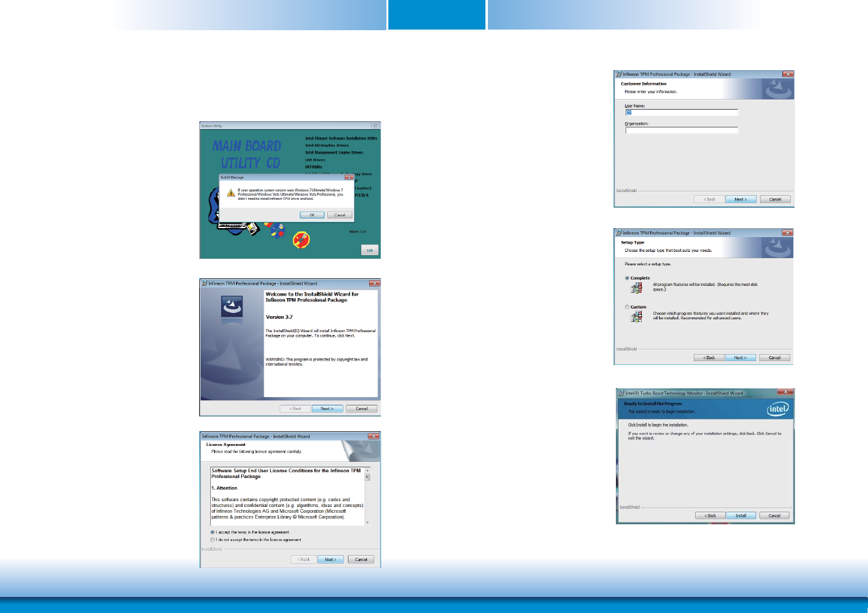The width and height of the screenshot is (868, 613).
Task: Click the More >> link in System Utility
Action: pos(357,231)
